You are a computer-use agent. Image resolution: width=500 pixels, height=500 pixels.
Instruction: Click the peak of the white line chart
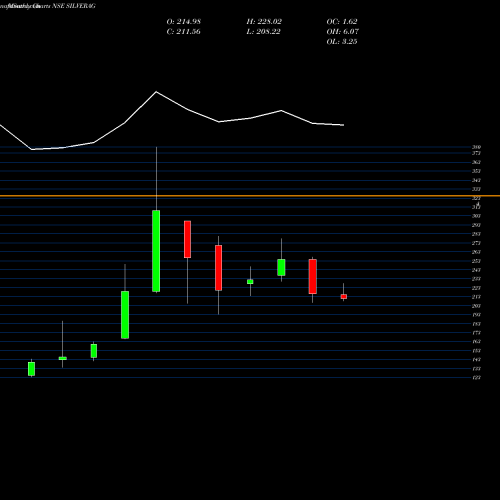pyautogui.click(x=156, y=92)
